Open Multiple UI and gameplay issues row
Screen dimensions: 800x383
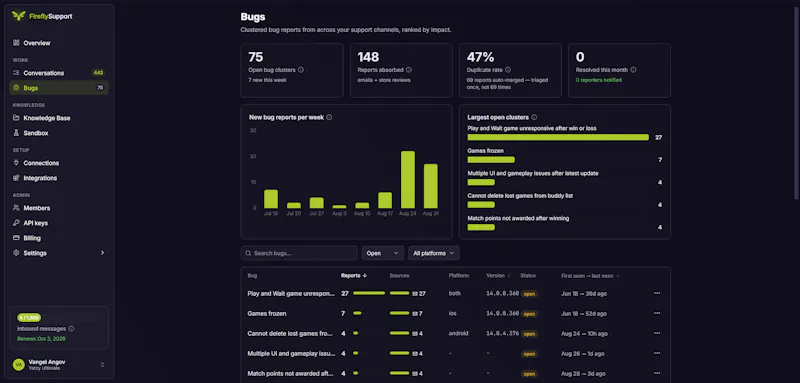tap(456, 353)
